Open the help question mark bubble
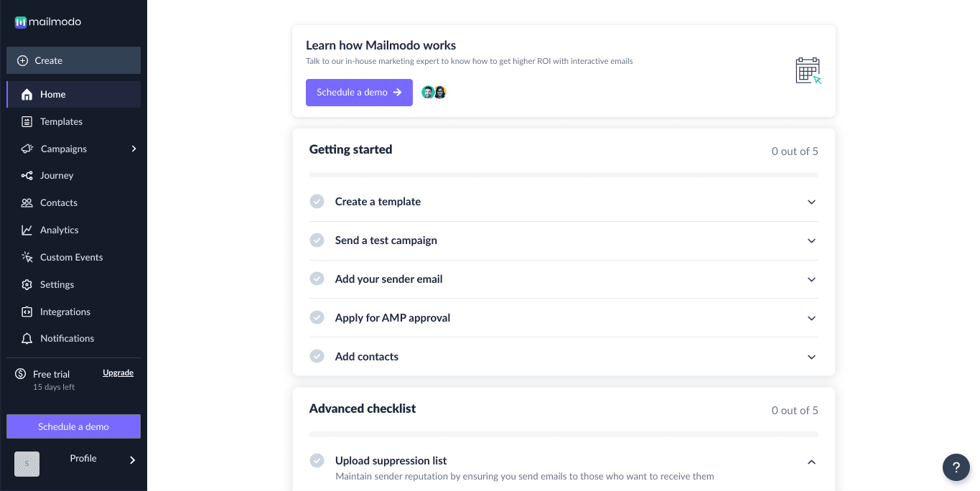This screenshot has height=491, width=980. click(x=956, y=467)
